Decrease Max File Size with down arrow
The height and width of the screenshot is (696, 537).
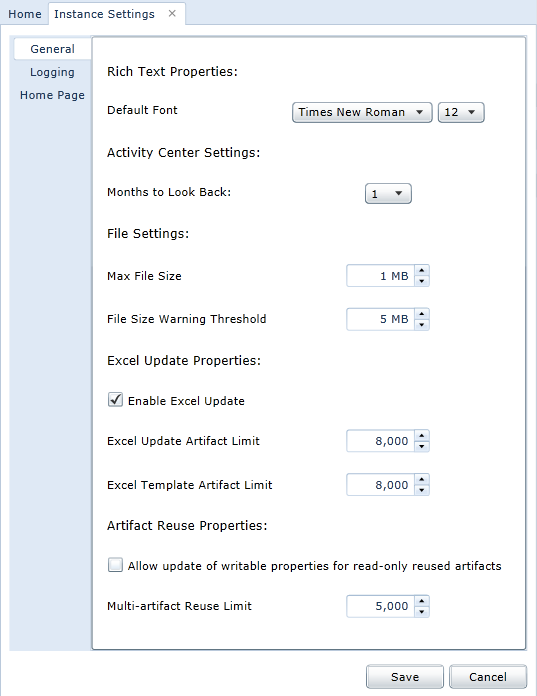[422, 281]
